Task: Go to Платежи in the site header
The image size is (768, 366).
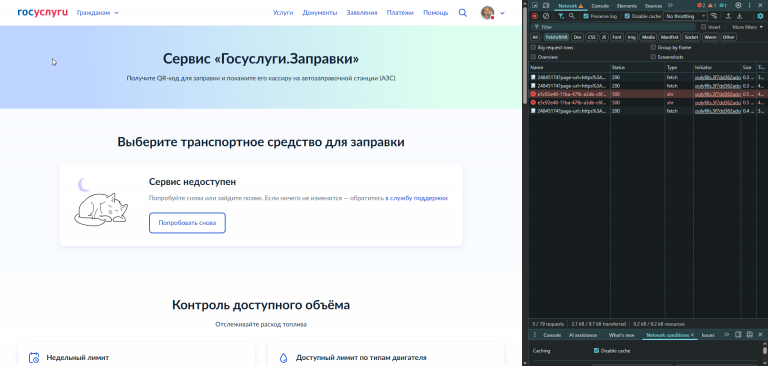Action: pyautogui.click(x=400, y=13)
